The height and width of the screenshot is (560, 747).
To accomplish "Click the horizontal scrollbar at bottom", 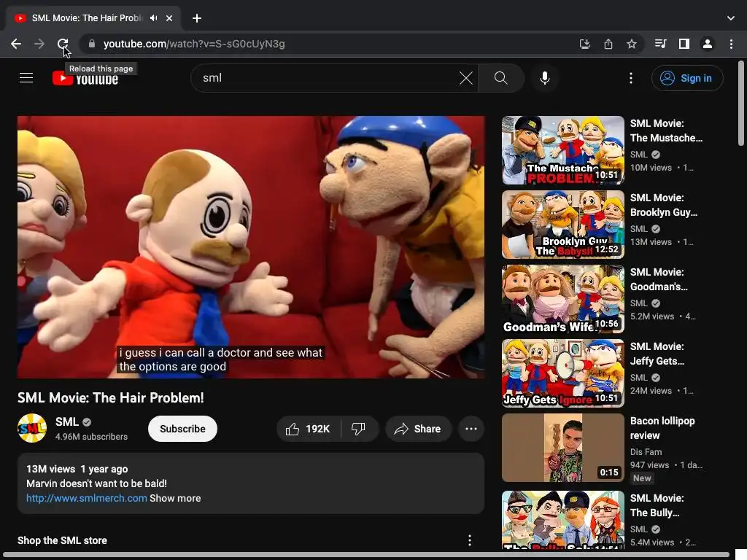I will tap(365, 555).
